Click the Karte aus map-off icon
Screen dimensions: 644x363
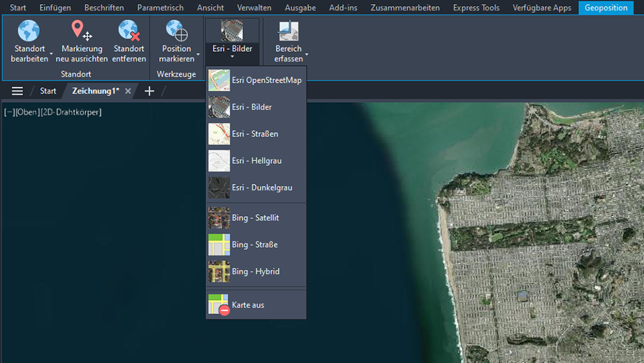click(x=219, y=305)
